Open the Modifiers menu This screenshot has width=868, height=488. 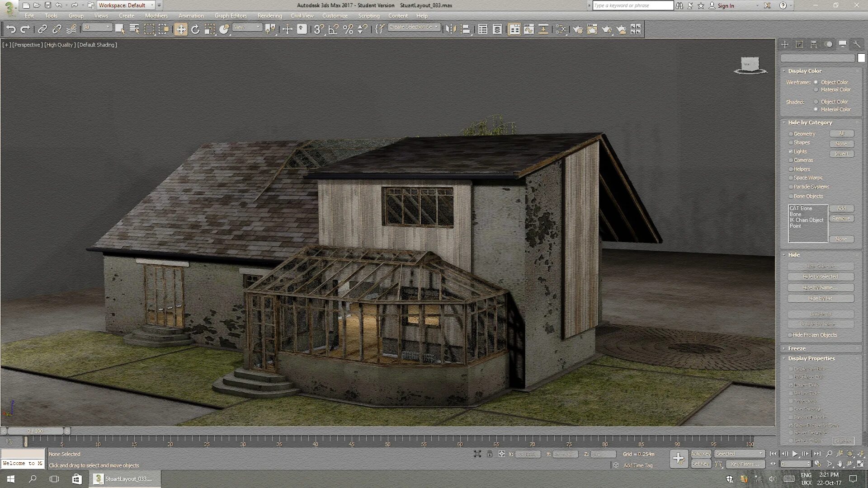(156, 15)
